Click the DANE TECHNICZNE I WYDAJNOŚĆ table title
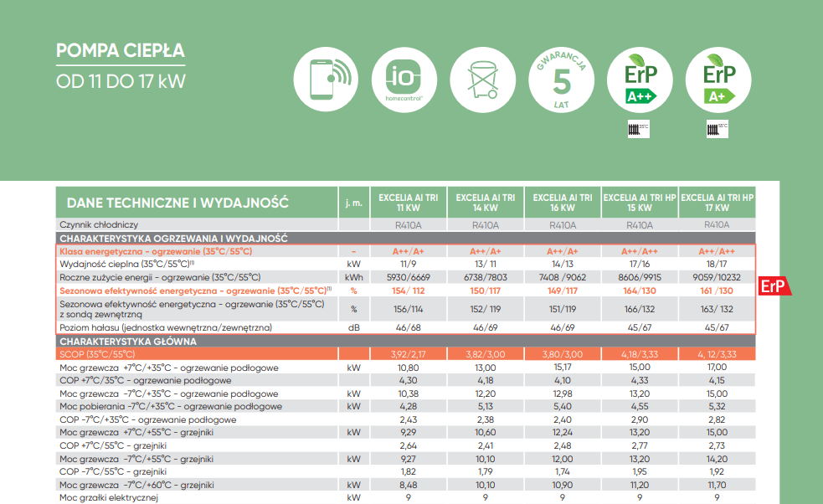Viewport: 823px width, 504px height. point(177,203)
